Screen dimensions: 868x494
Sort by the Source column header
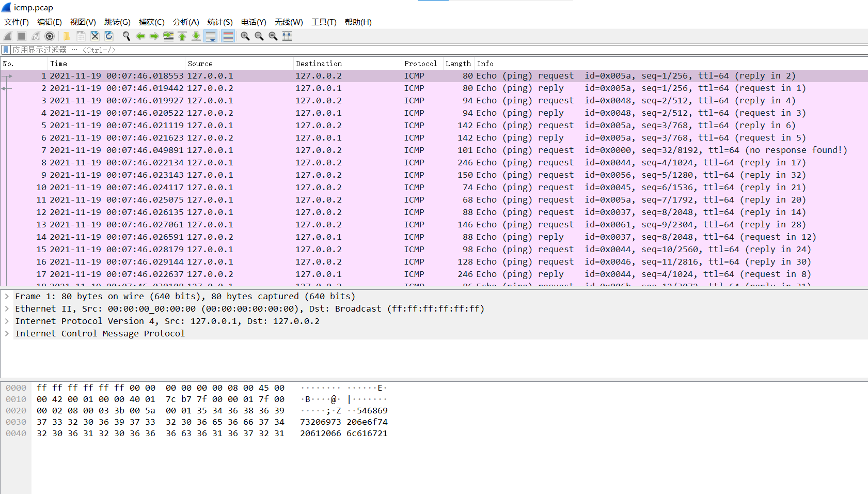click(240, 64)
